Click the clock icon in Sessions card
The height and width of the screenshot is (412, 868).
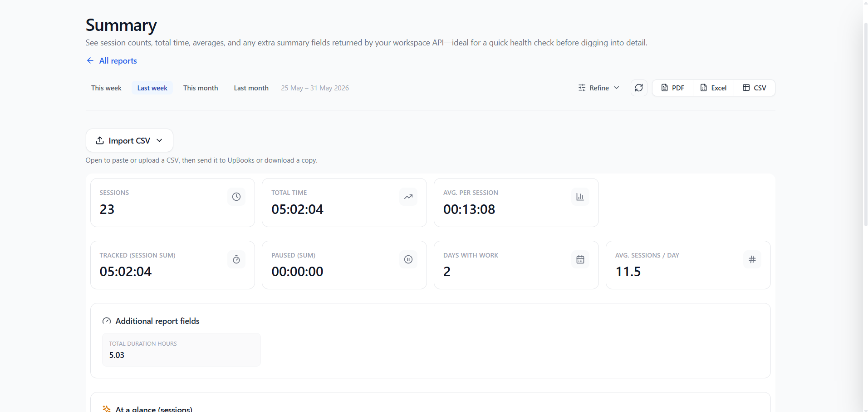(236, 197)
